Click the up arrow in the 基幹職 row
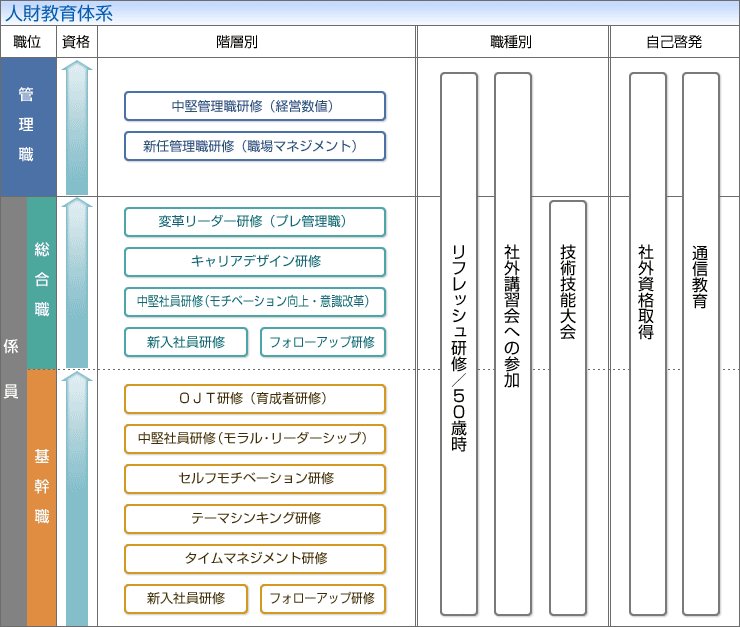The height and width of the screenshot is (627, 740). pyautogui.click(x=77, y=497)
